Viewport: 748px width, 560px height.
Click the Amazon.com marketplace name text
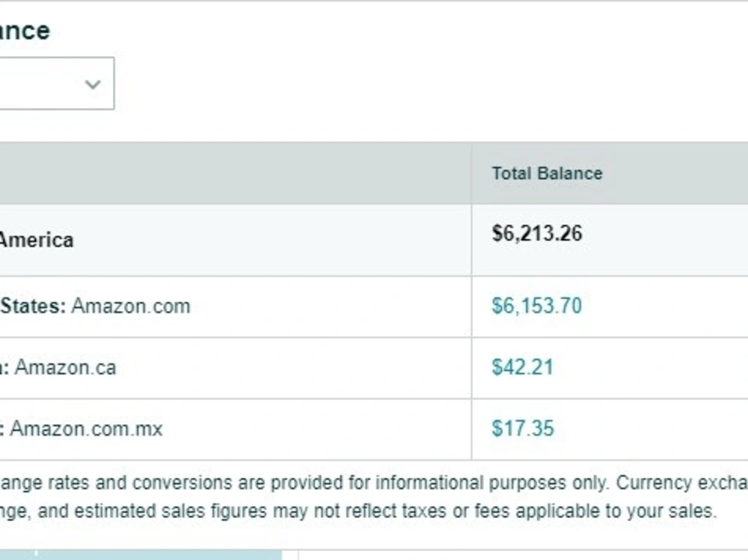131,306
